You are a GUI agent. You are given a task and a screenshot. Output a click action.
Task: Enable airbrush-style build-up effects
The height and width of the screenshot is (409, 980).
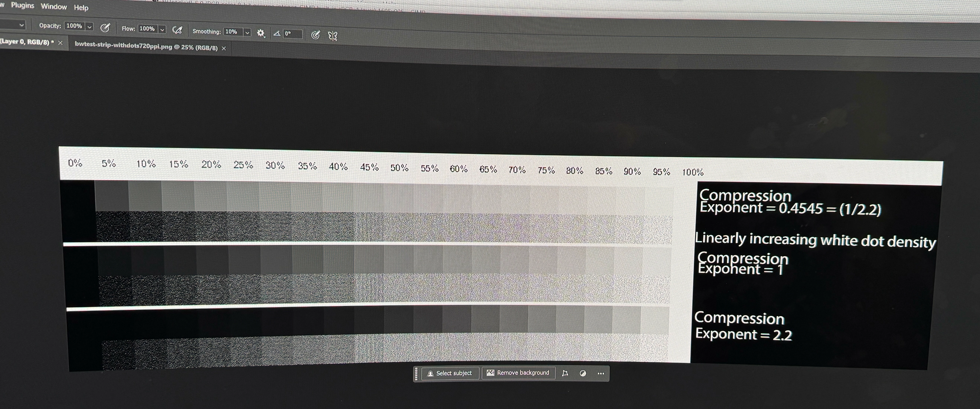pos(177,30)
